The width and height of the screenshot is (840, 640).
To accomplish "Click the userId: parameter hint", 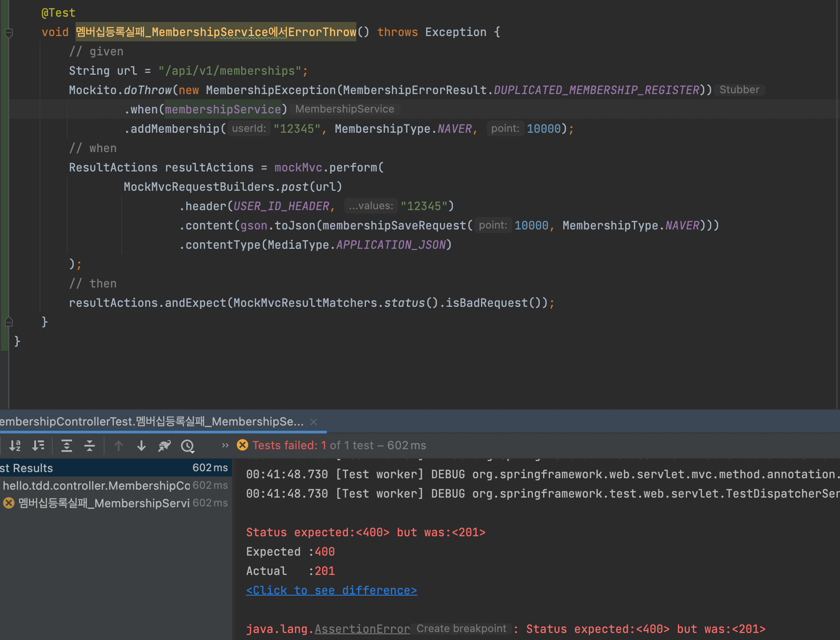I will coord(249,128).
